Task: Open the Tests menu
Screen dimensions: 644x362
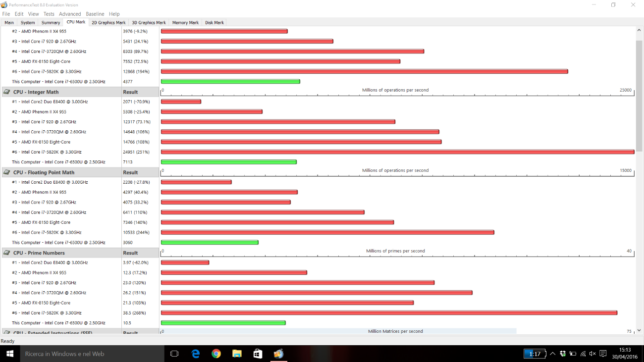Action: tap(49, 14)
